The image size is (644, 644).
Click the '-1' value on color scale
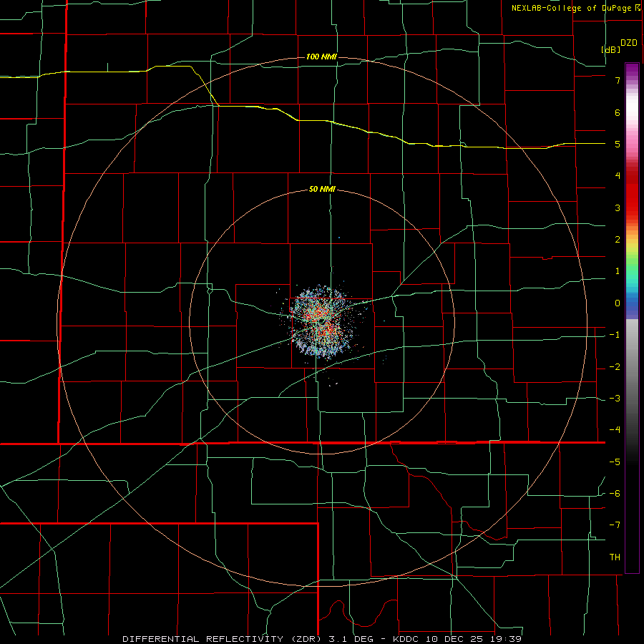pos(615,335)
